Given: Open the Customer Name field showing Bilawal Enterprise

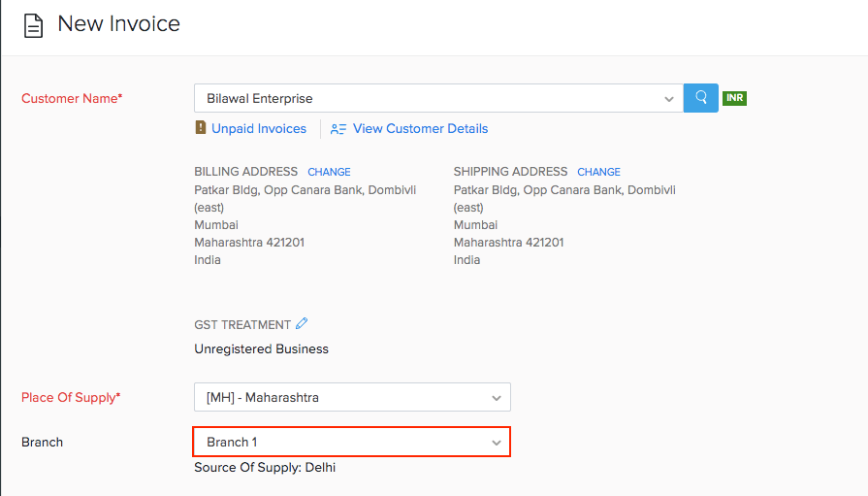Looking at the screenshot, I should (x=427, y=98).
